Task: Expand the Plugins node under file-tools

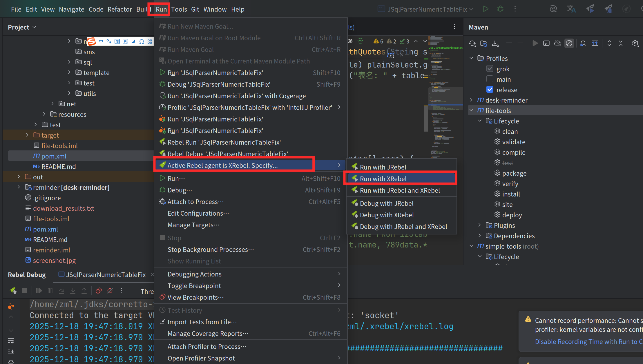Action: pyautogui.click(x=480, y=225)
